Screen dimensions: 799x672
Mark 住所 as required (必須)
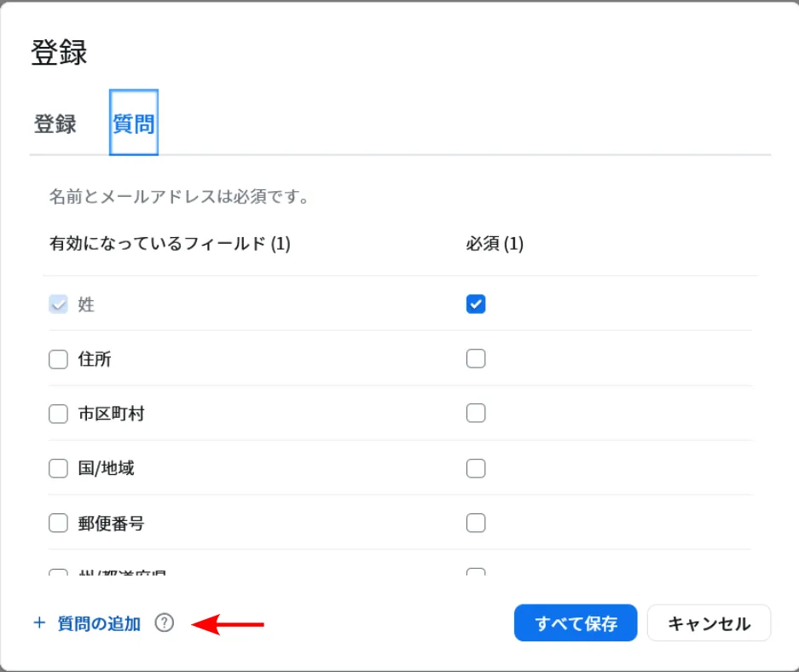(x=476, y=359)
